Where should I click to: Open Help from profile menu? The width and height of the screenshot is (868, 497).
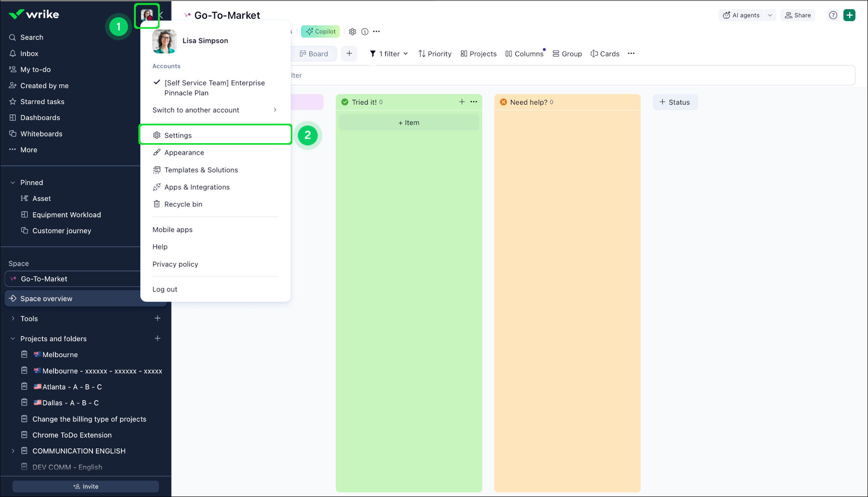coord(160,247)
